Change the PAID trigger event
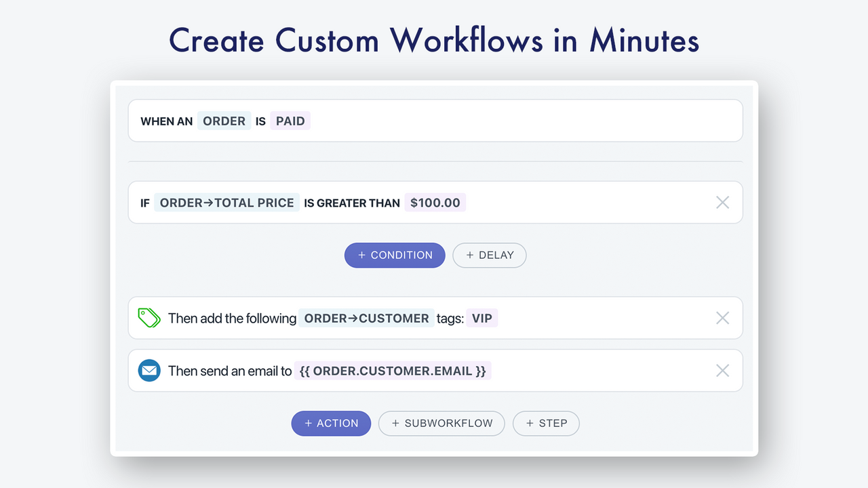The height and width of the screenshot is (488, 868). pos(290,121)
